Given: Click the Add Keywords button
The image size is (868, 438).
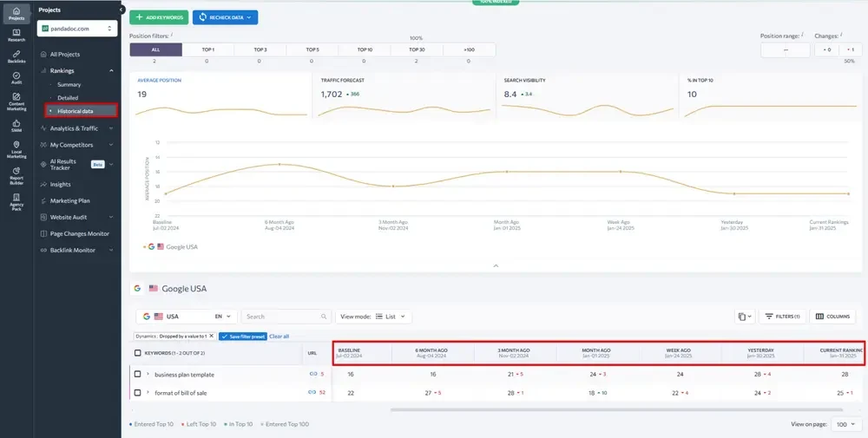Looking at the screenshot, I should 159,17.
